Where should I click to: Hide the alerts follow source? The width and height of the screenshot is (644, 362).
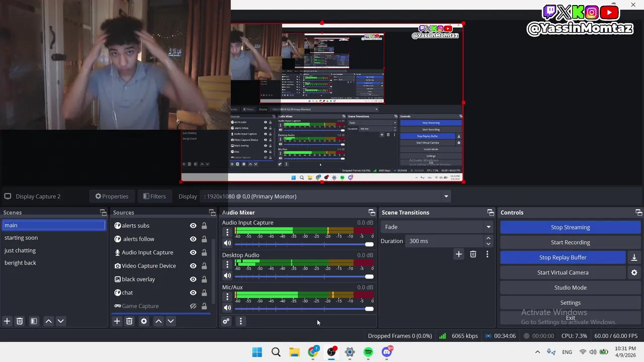click(193, 239)
